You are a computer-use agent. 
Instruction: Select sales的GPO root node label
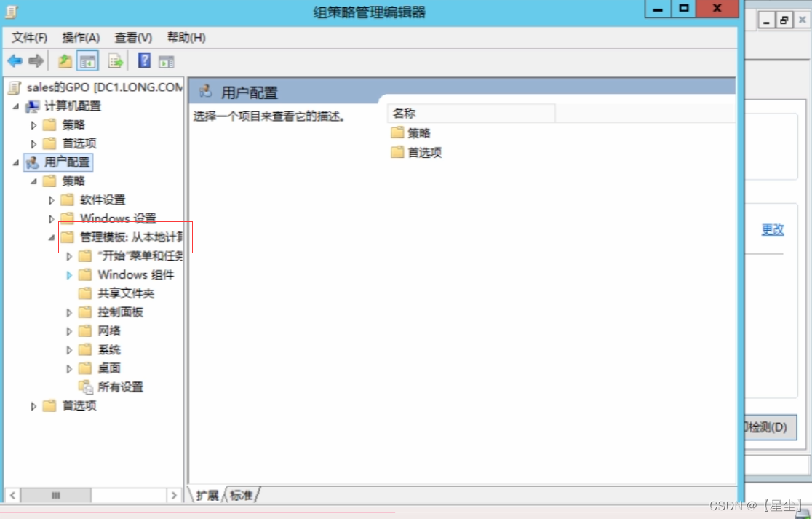[x=105, y=87]
